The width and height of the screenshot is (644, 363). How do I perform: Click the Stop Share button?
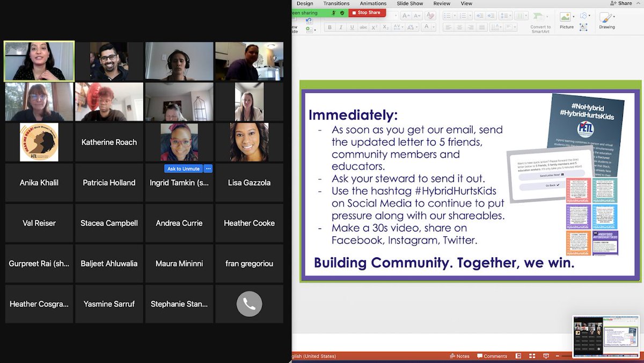[367, 13]
